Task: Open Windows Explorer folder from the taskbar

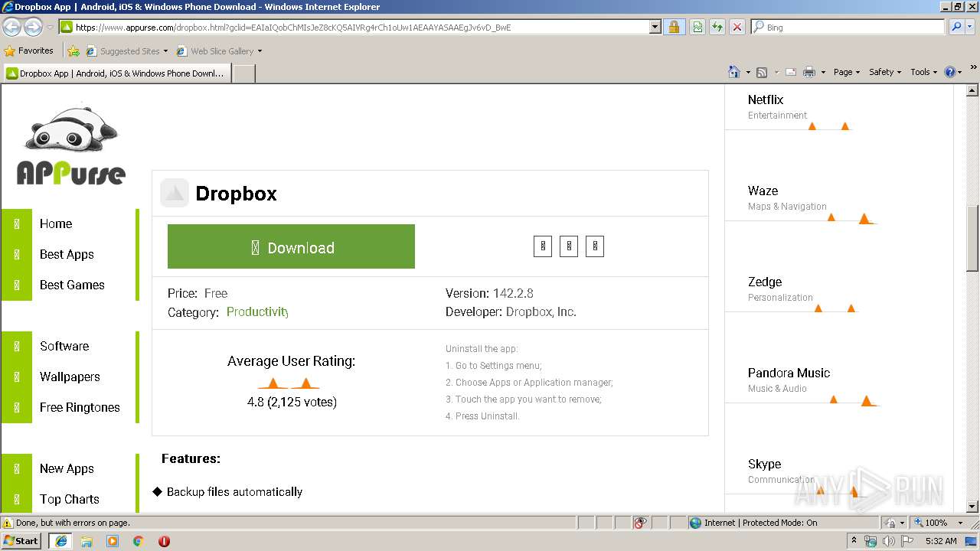Action: point(87,540)
